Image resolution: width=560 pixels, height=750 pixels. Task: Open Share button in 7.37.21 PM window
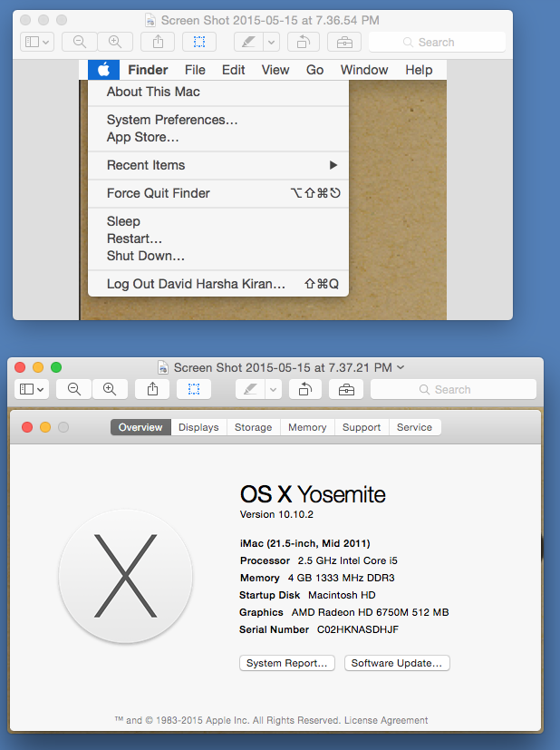click(152, 389)
